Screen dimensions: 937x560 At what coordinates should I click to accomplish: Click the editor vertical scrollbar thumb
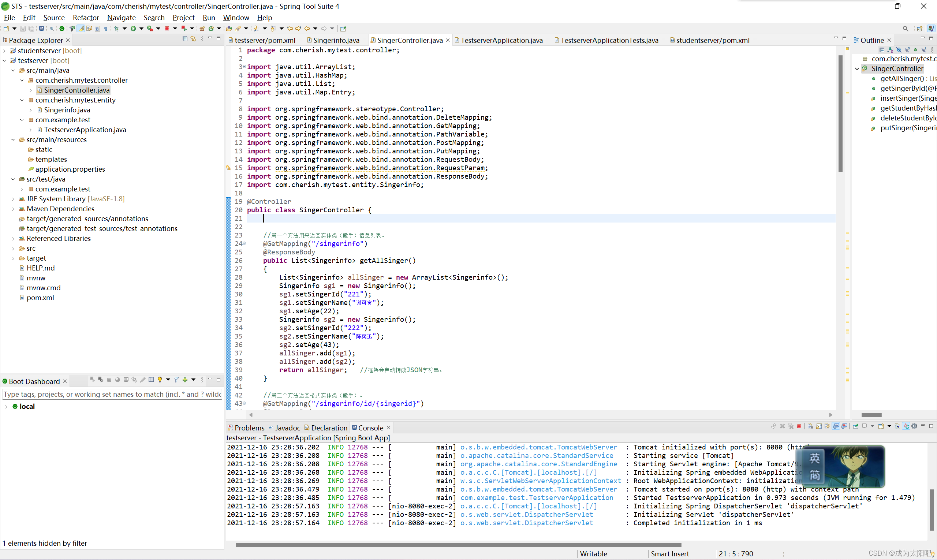840,113
